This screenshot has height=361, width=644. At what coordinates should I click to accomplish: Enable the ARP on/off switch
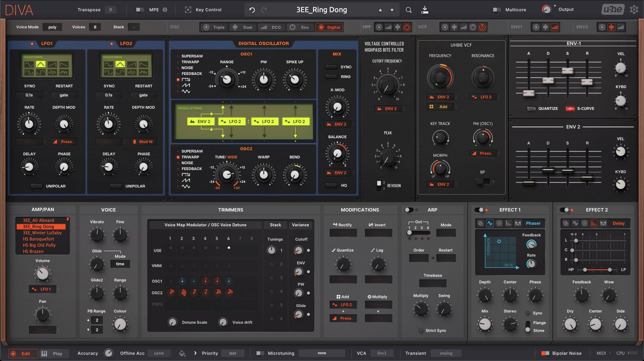tap(408, 210)
